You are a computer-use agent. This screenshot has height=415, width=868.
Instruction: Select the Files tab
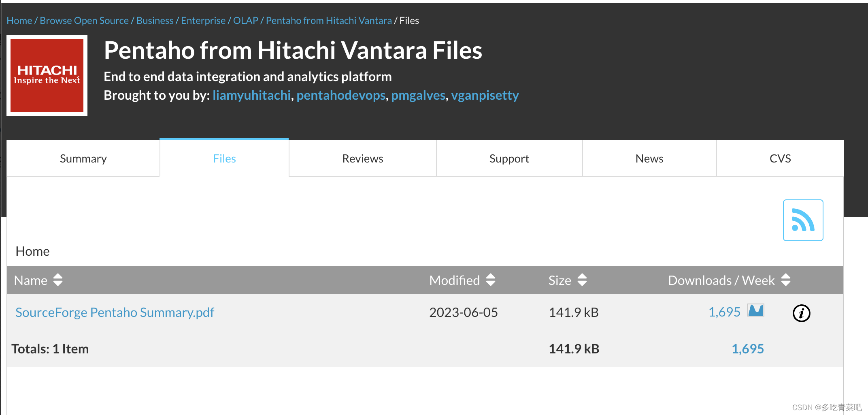[224, 158]
